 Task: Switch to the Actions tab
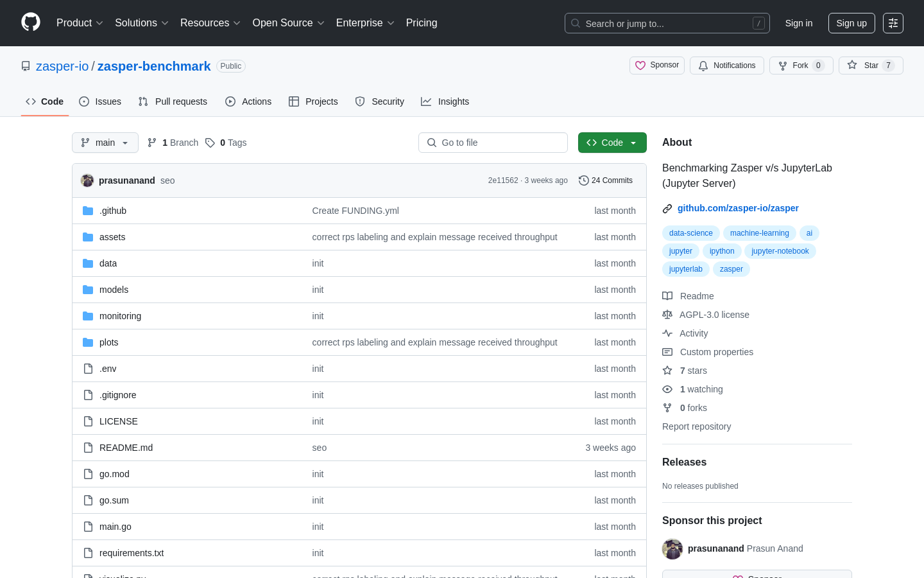248,101
